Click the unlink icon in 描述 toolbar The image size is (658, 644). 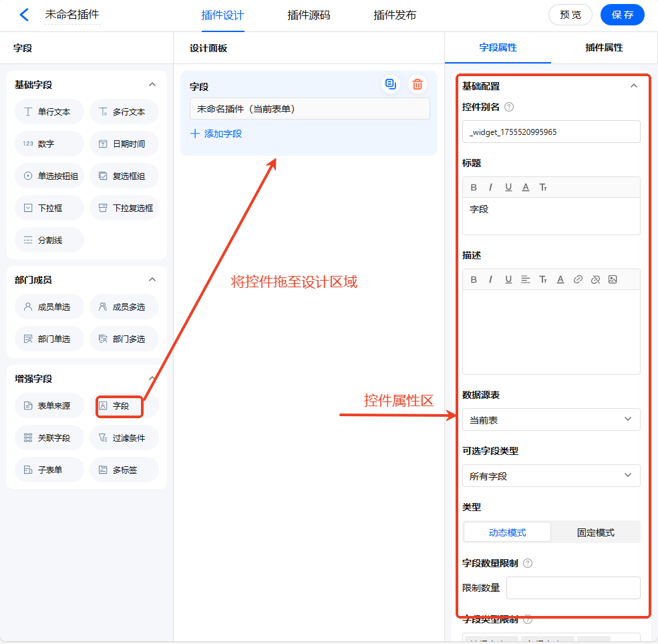click(595, 279)
